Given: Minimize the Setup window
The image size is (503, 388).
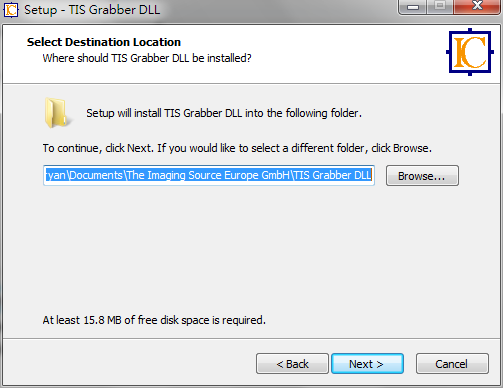Looking at the screenshot, I should tap(413, 7).
